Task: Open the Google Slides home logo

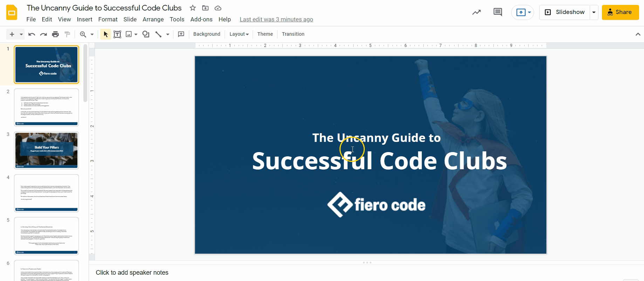Action: point(12,12)
